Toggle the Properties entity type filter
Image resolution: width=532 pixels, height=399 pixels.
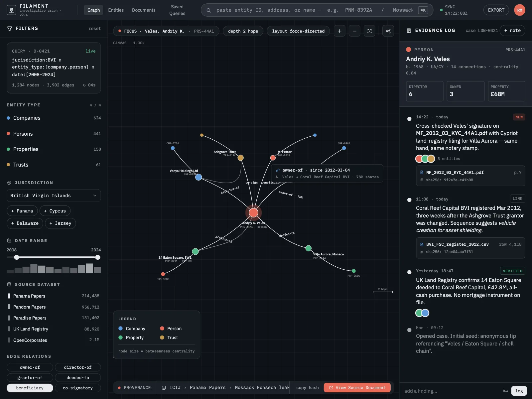click(54, 149)
